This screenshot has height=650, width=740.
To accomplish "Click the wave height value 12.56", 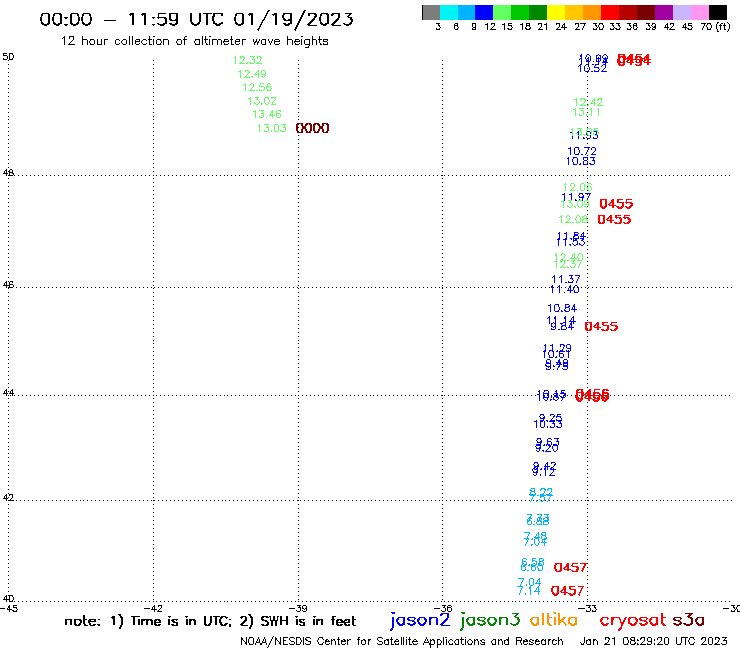I will click(x=257, y=87).
